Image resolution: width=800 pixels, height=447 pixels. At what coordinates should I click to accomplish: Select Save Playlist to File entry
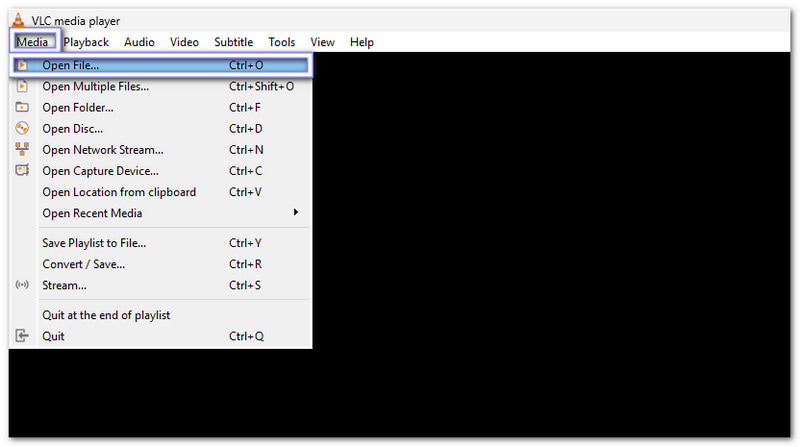point(94,243)
